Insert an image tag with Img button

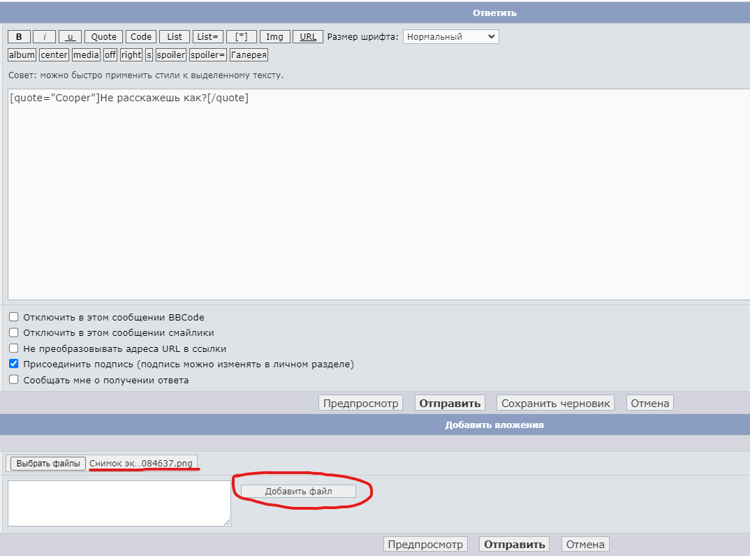(274, 37)
